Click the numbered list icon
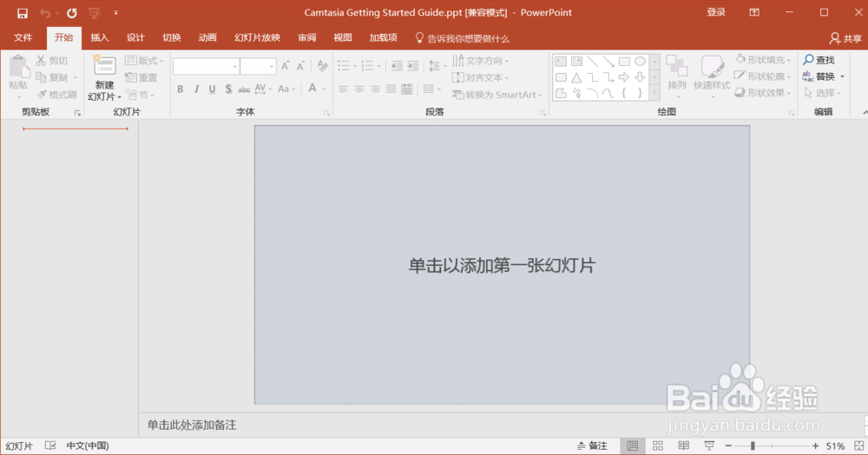The width and height of the screenshot is (868, 455). pos(367,66)
